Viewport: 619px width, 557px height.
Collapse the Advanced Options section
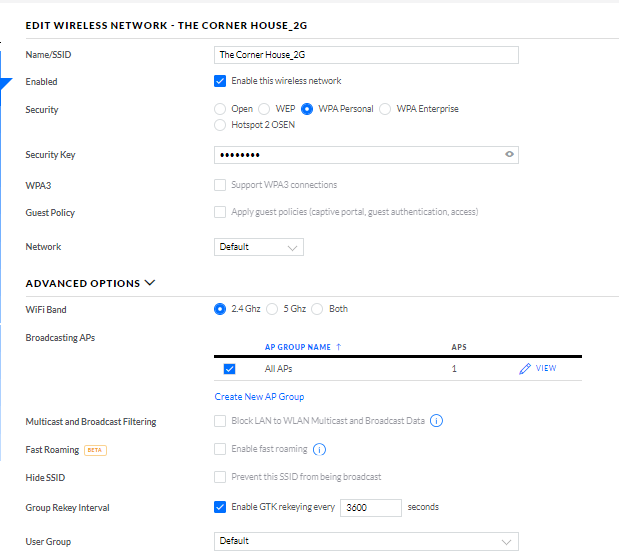(x=150, y=283)
